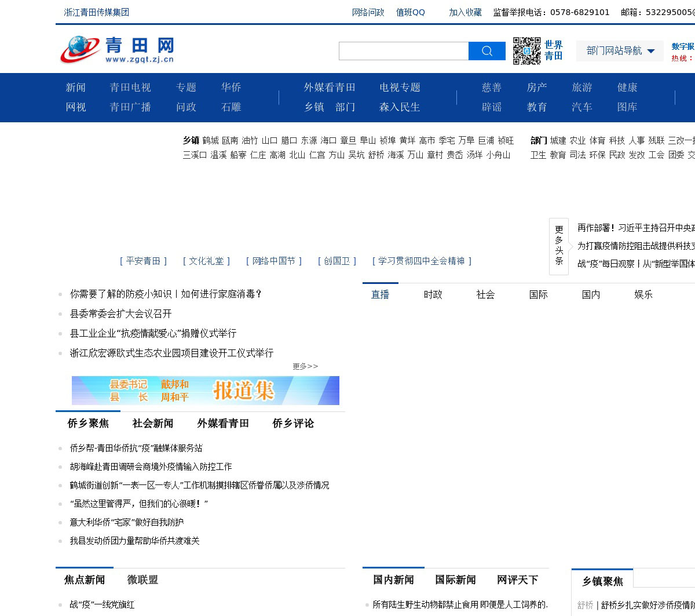Open 青田电视 in the navigation bar

(130, 88)
